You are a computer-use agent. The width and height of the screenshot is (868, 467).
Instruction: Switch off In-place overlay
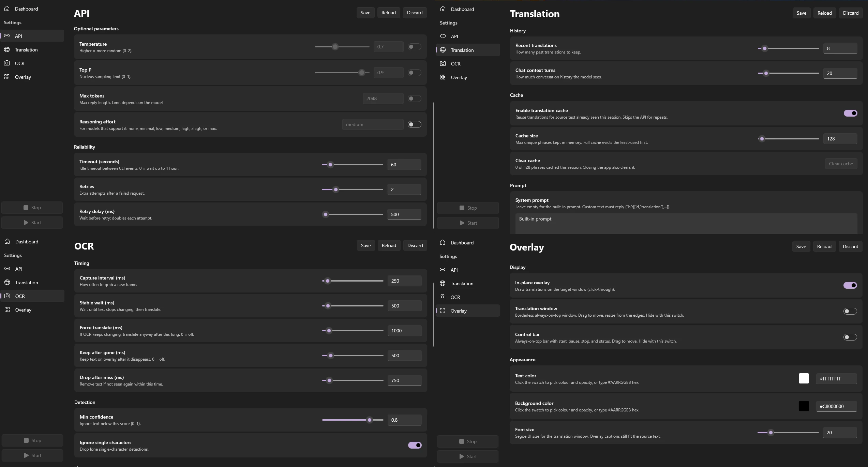[x=850, y=285]
